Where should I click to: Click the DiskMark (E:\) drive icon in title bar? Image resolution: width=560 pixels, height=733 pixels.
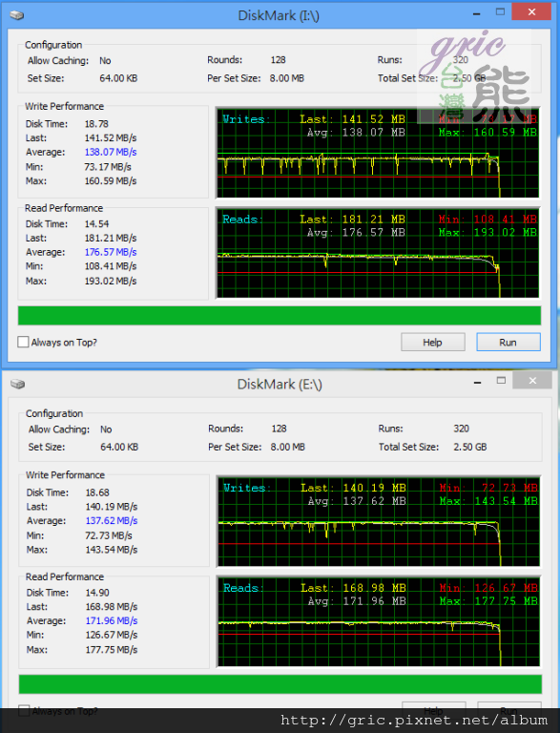[x=17, y=385]
